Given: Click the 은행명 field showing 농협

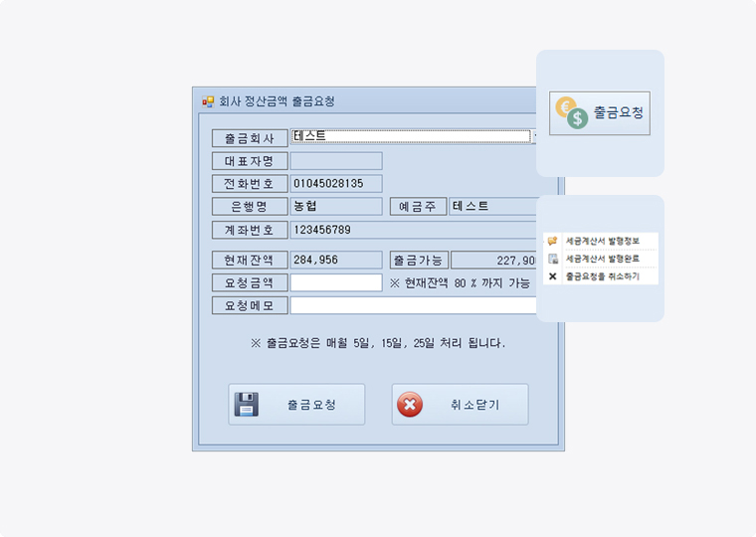Looking at the screenshot, I should [335, 207].
